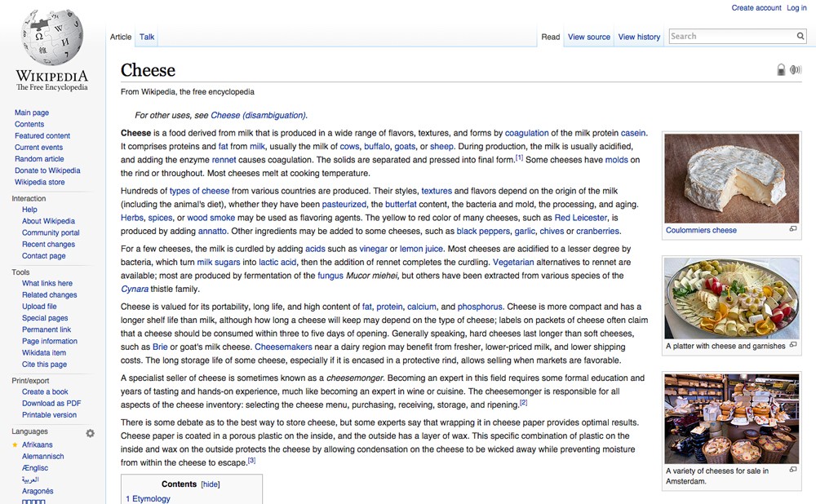Switch language to Aragonés

click(x=38, y=491)
